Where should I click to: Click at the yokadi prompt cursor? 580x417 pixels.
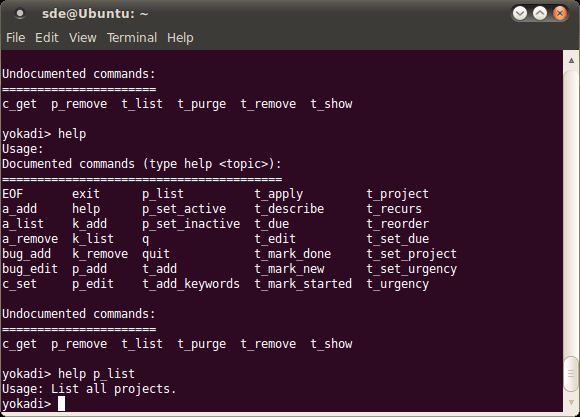point(61,404)
